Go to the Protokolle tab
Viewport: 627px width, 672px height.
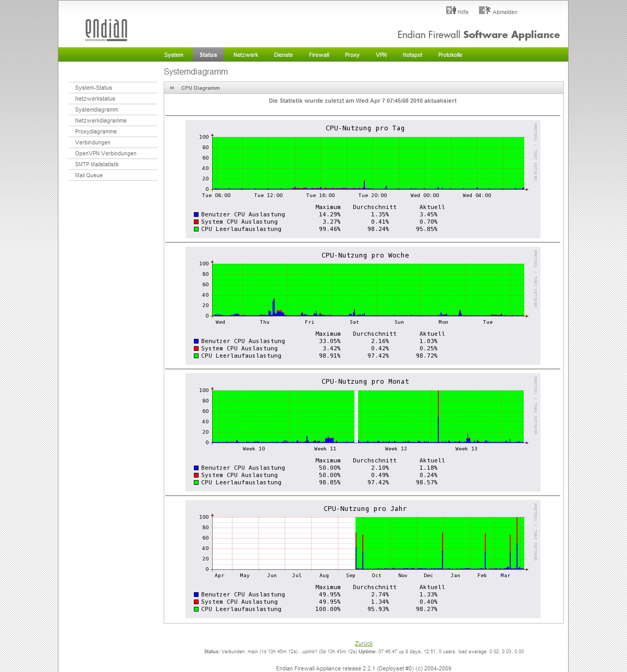click(450, 55)
